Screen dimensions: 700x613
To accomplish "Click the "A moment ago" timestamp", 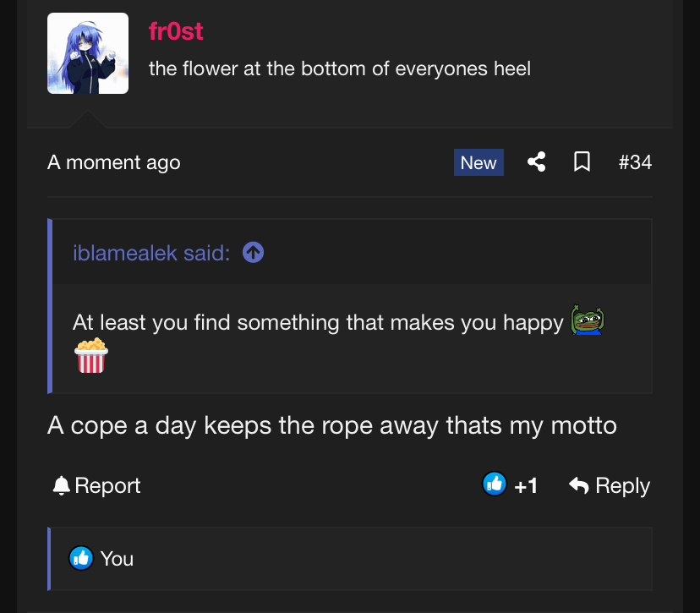I will (114, 162).
